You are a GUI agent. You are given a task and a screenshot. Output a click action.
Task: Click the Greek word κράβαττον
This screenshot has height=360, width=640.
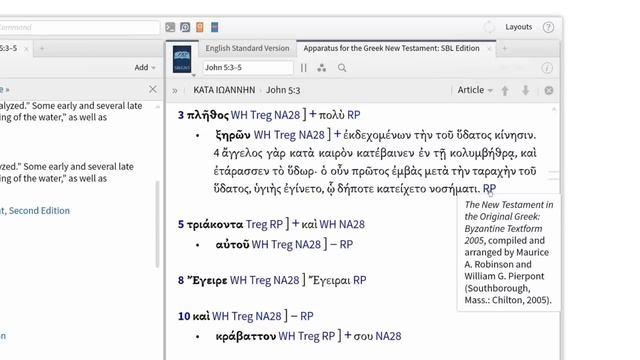pos(246,336)
